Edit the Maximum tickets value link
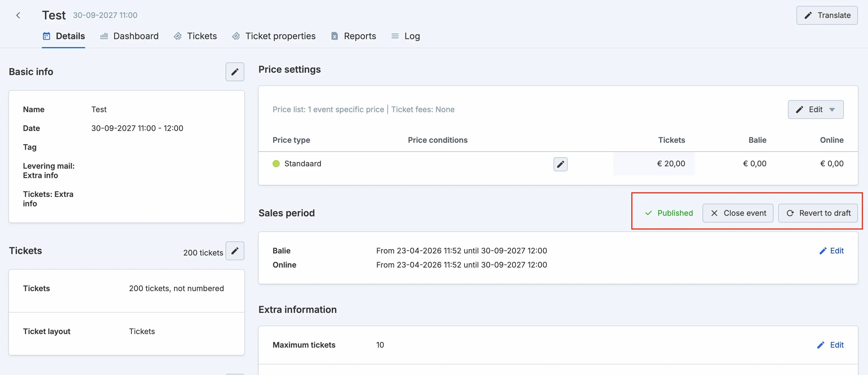This screenshot has height=375, width=868. (830, 345)
